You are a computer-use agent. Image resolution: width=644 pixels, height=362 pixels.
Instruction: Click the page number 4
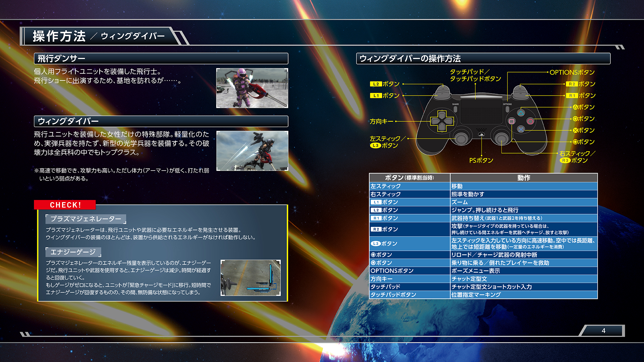click(603, 331)
